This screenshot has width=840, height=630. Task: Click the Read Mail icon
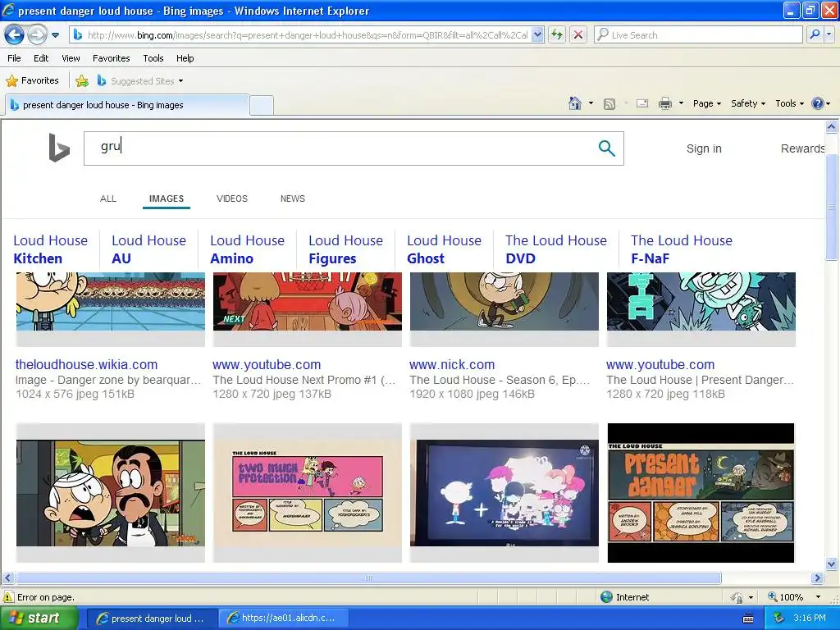(x=642, y=103)
